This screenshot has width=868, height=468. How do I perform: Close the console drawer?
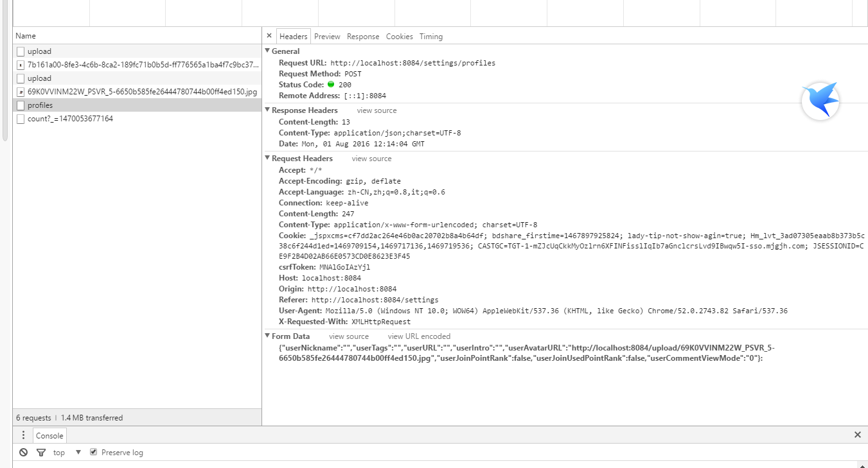tap(857, 435)
